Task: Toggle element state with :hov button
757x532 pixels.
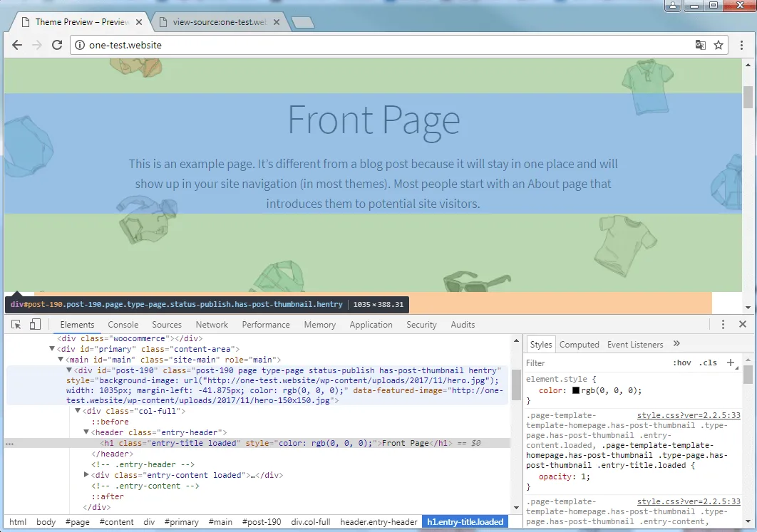Action: 681,363
